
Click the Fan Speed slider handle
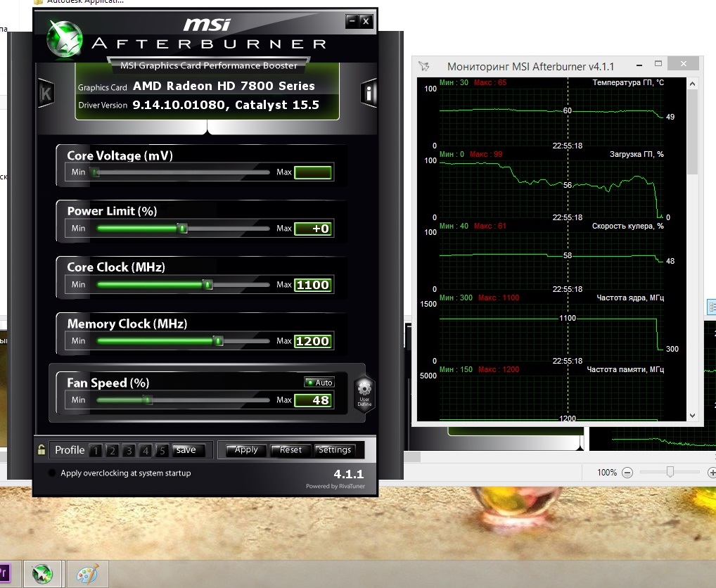click(148, 400)
